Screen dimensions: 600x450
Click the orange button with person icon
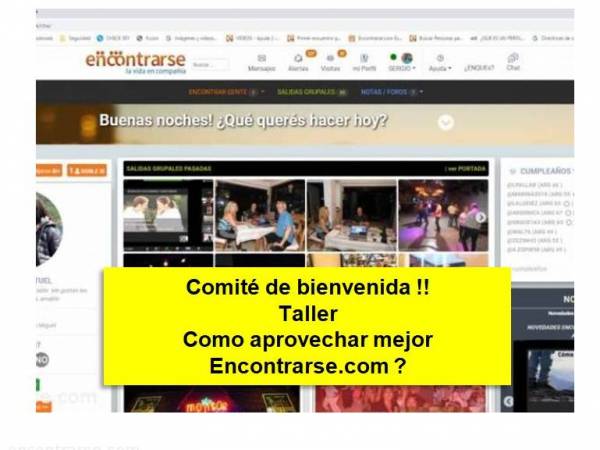(87, 171)
